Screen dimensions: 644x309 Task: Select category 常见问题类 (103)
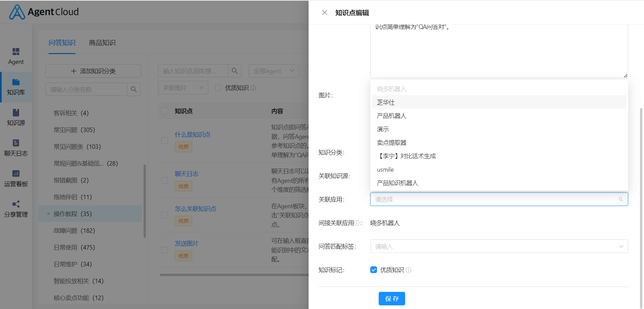click(x=77, y=146)
